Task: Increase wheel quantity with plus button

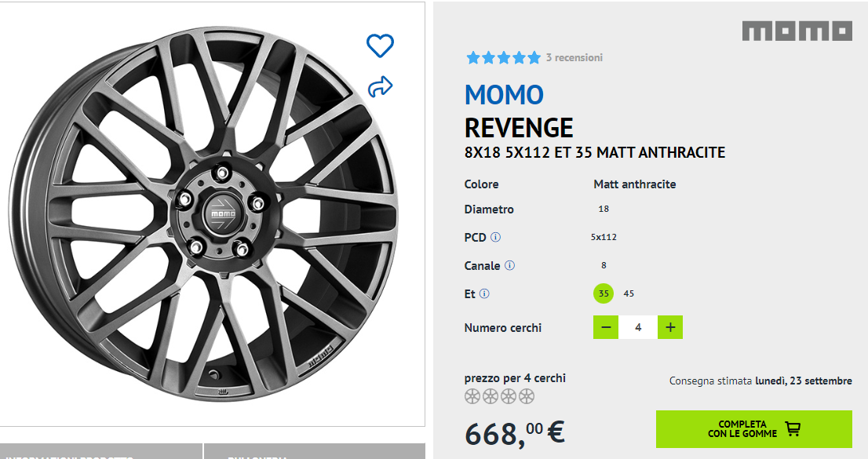Action: pos(669,327)
